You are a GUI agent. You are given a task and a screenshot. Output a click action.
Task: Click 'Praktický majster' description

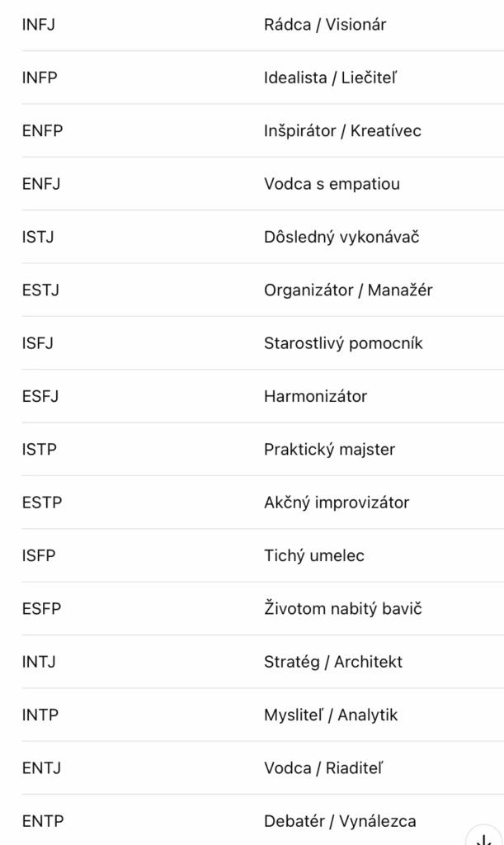point(329,450)
